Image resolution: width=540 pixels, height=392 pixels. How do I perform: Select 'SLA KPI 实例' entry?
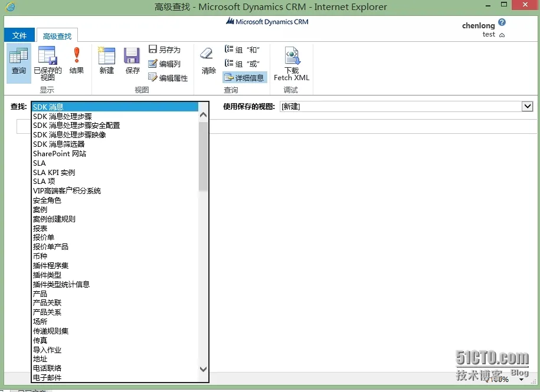(115, 172)
